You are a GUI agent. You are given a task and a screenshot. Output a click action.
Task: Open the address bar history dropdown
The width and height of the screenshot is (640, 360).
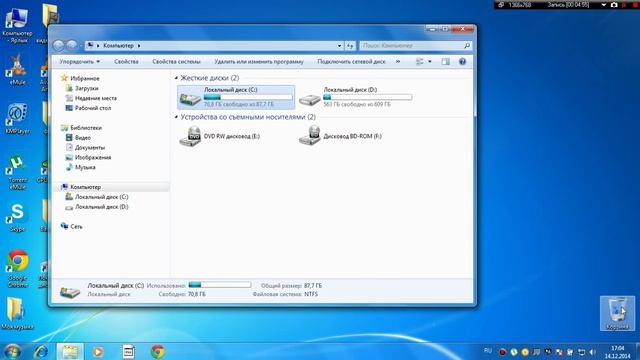pyautogui.click(x=339, y=46)
